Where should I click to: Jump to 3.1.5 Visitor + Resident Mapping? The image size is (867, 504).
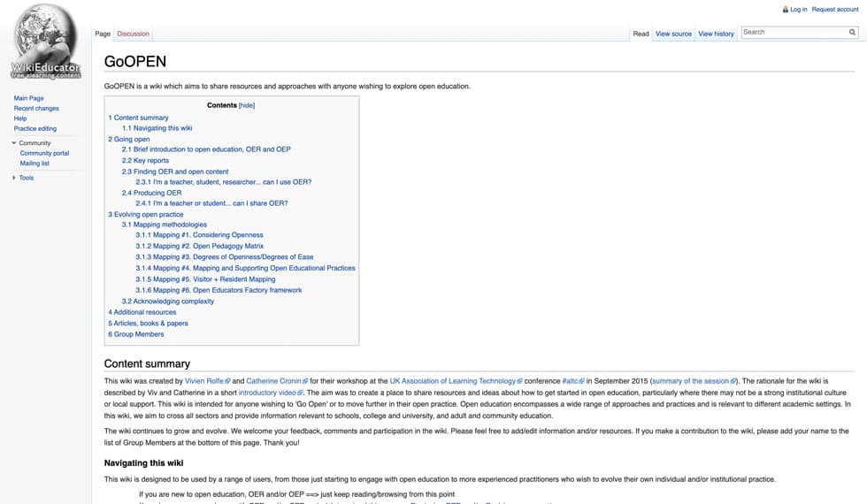[205, 279]
